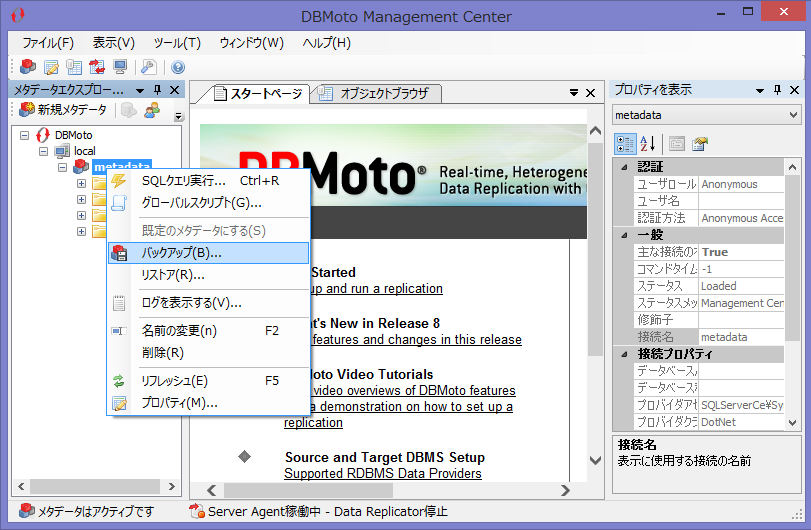Choose 名前の変更(n) in context menu
This screenshot has width=811, height=530.
click(x=208, y=331)
